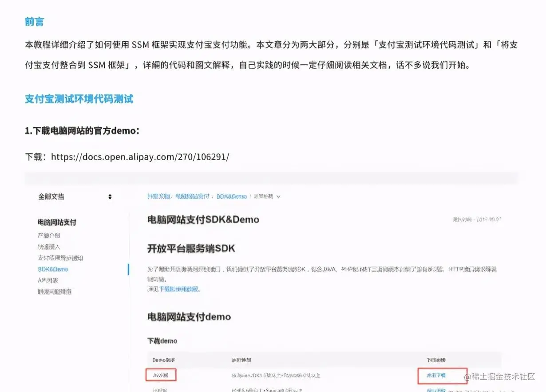546x392 pixels.
Task: Click the Demo版本 table column header
Action: 164,360
